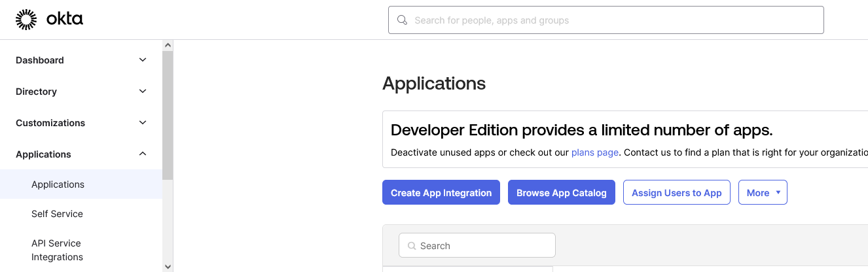868x272 pixels.
Task: Click the magnifier icon in the top search bar
Action: (x=403, y=20)
